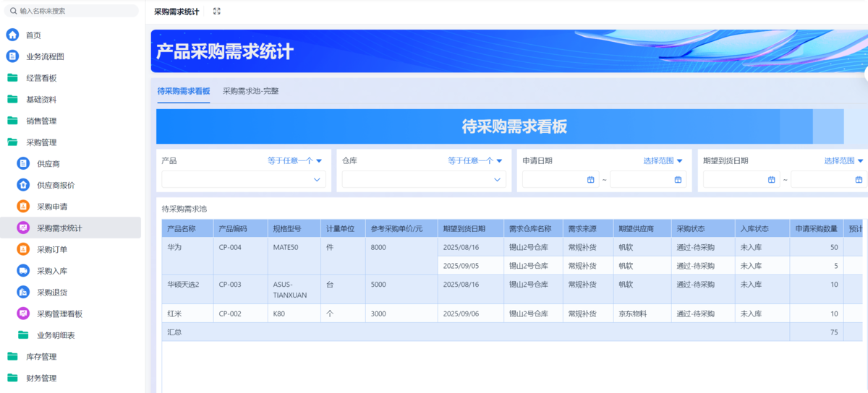Viewport: 868px width, 393px height.
Task: Click the 供应商报价 icon
Action: pos(23,185)
